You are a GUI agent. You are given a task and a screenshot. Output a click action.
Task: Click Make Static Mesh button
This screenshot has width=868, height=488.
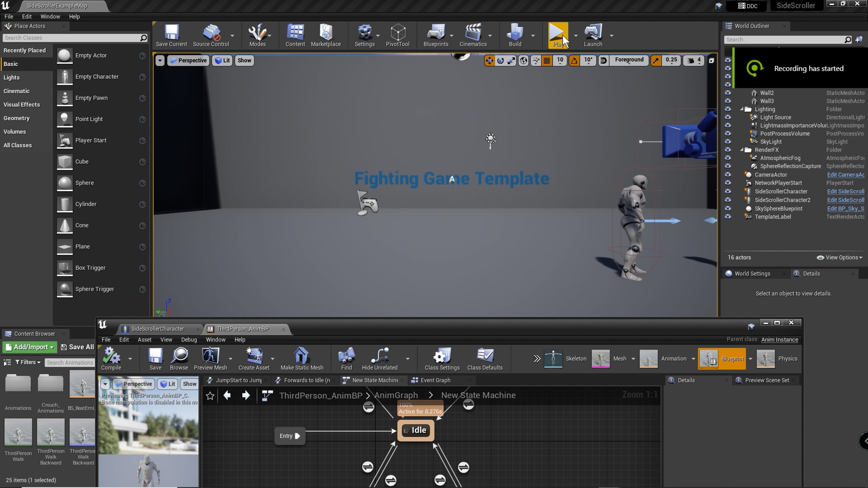(x=302, y=359)
